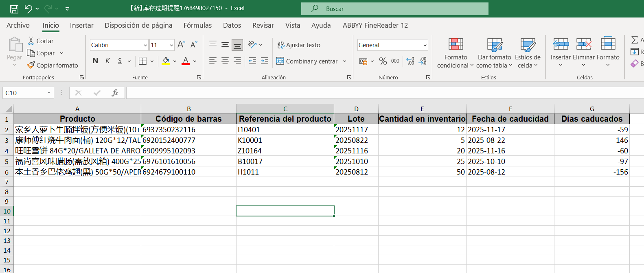This screenshot has height=273, width=644.
Task: Click the Save icon in the title bar
Action: 14,9
